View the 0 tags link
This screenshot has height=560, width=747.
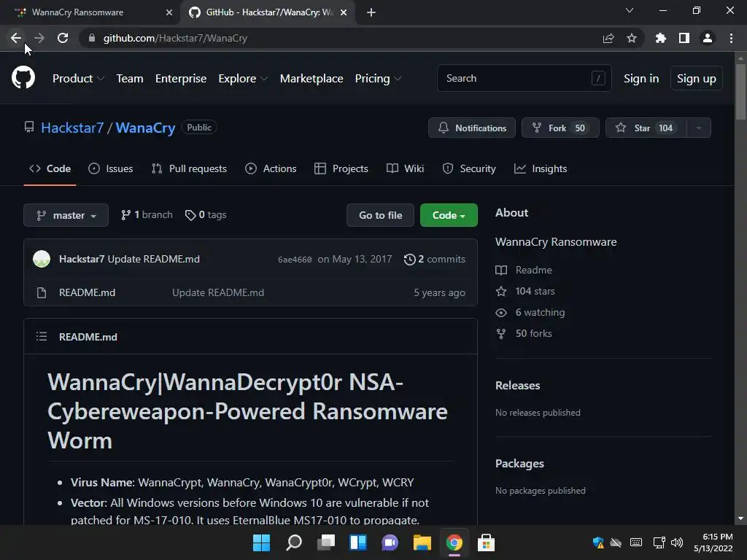pos(205,215)
